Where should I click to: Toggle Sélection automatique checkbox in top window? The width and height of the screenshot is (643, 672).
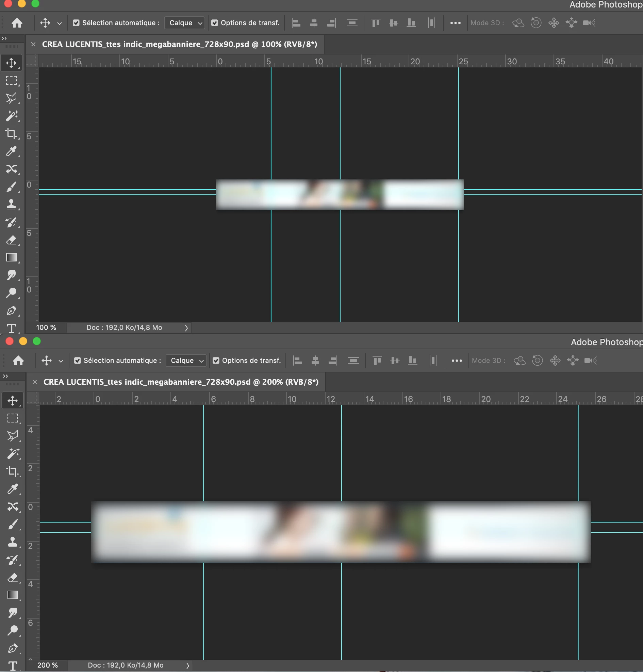pos(76,23)
